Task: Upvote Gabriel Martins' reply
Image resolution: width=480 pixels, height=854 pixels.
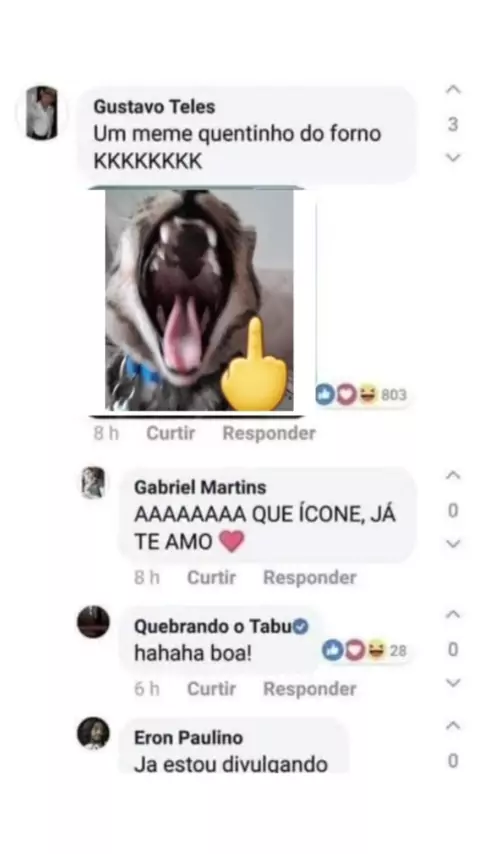Action: click(453, 475)
